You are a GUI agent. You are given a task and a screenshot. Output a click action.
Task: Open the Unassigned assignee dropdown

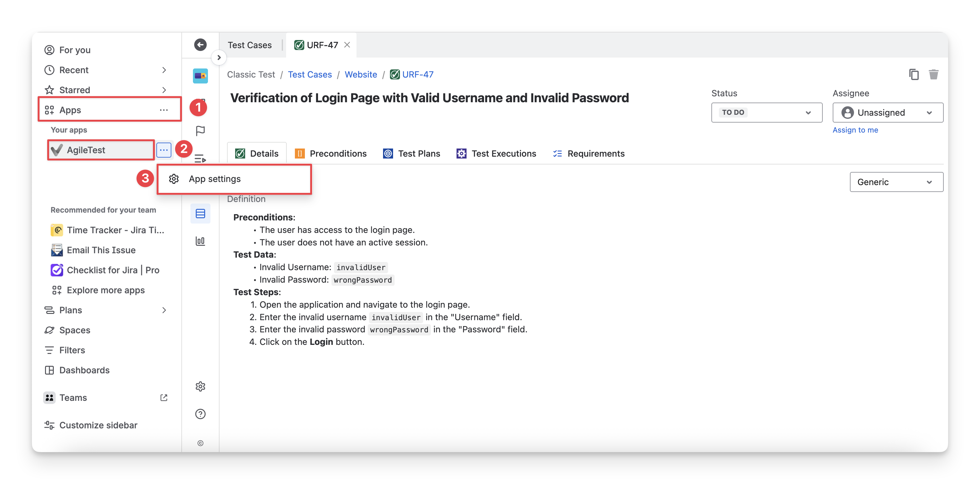(x=887, y=113)
